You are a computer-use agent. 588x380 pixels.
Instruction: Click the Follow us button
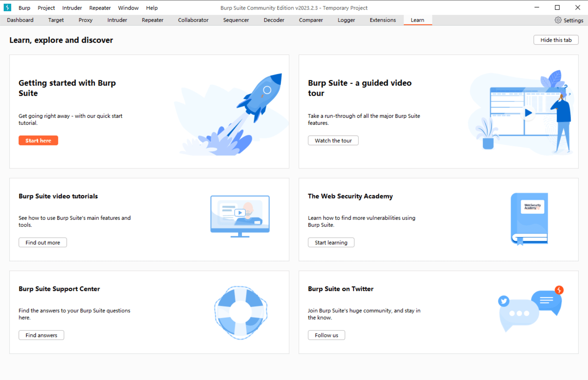pos(326,335)
